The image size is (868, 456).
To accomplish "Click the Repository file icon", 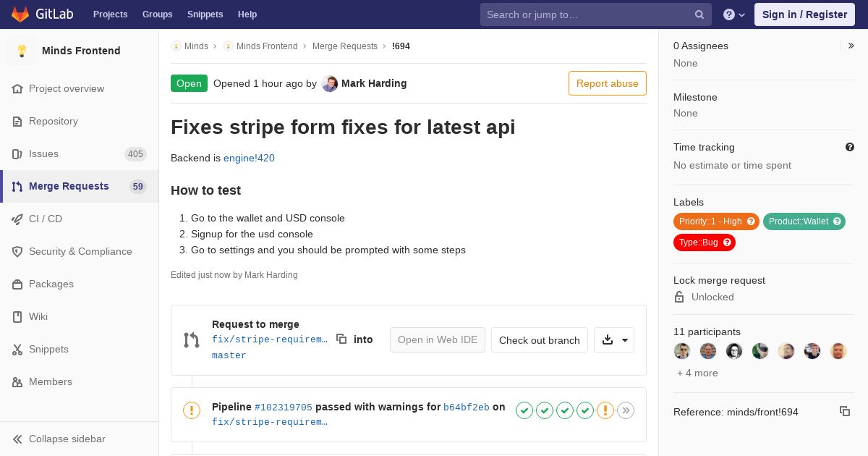I will pyautogui.click(x=17, y=121).
